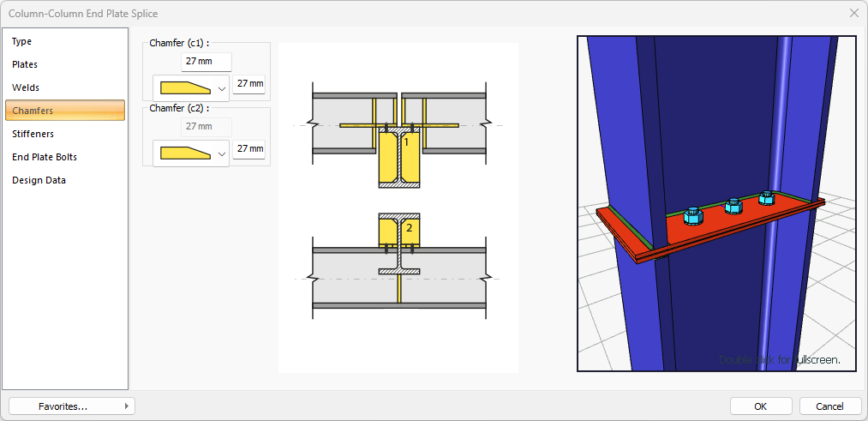Image resolution: width=868 pixels, height=421 pixels.
Task: Expand the Favorites menu button
Action: tap(72, 406)
